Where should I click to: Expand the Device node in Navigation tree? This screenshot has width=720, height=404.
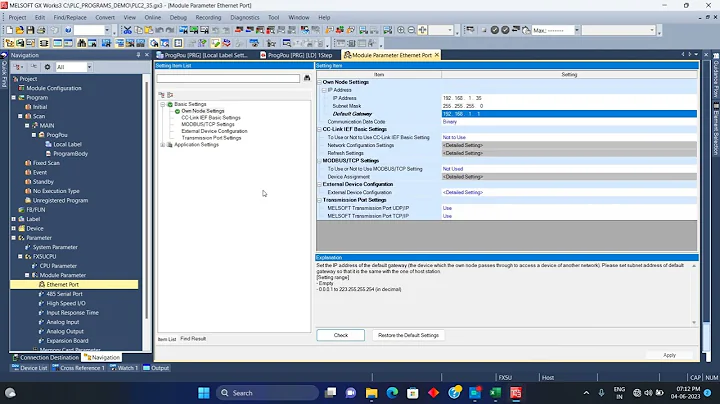14,228
